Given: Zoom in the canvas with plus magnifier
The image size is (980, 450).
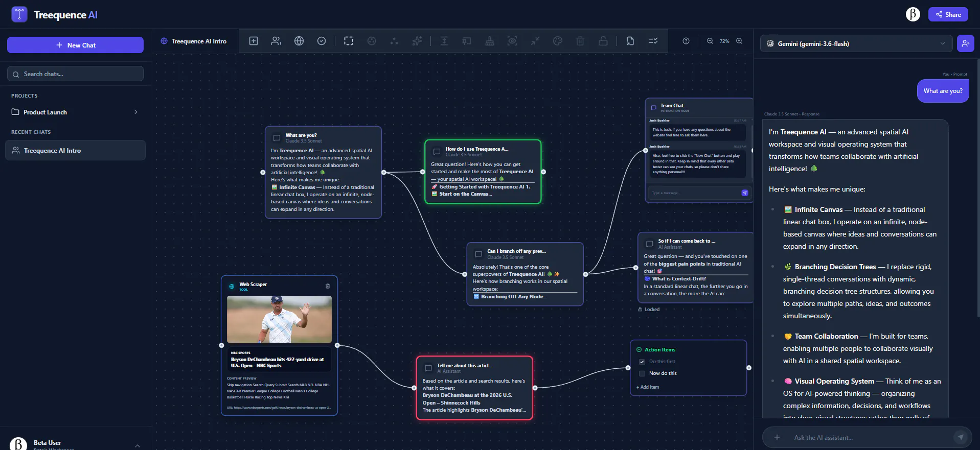Looking at the screenshot, I should pos(739,41).
